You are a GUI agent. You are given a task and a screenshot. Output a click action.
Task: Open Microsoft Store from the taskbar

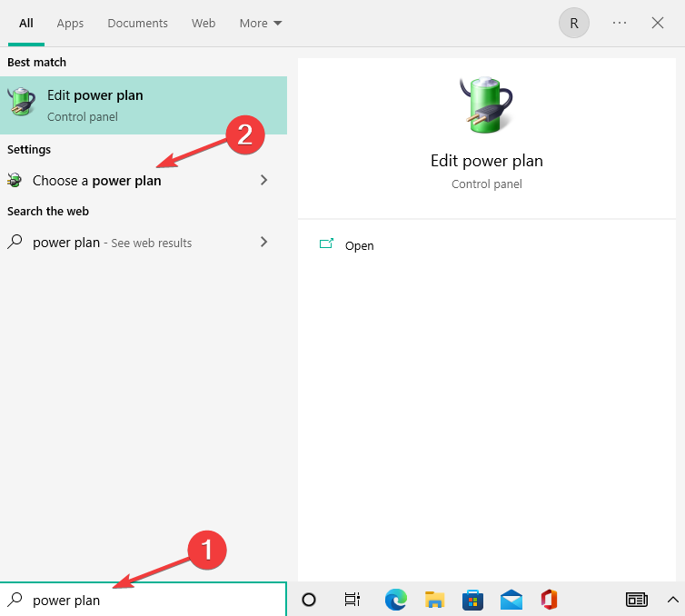[472, 600]
